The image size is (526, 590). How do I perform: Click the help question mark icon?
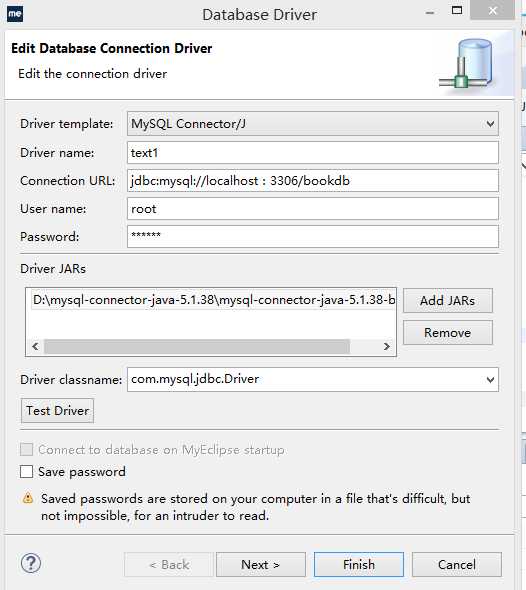31,563
